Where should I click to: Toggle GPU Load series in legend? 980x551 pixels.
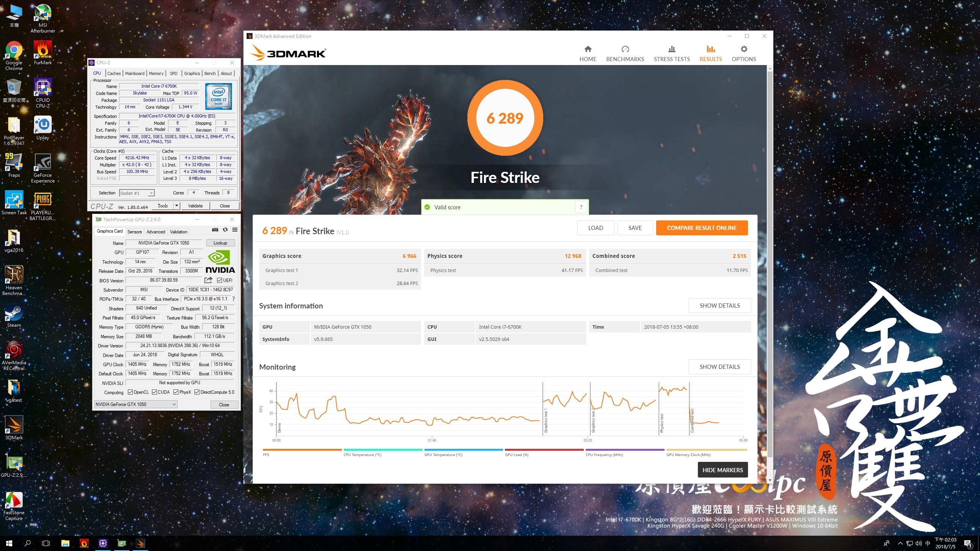tap(544, 453)
